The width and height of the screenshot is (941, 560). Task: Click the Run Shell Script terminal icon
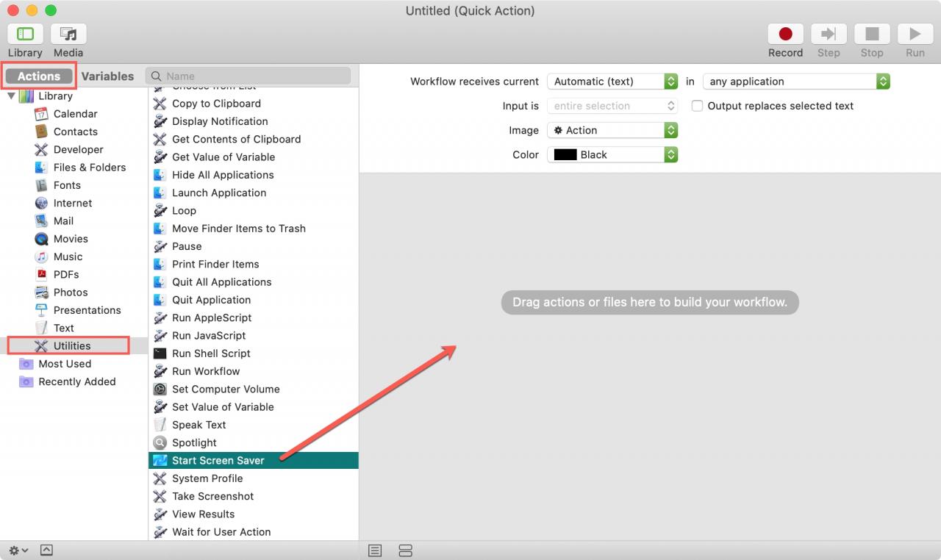click(160, 353)
